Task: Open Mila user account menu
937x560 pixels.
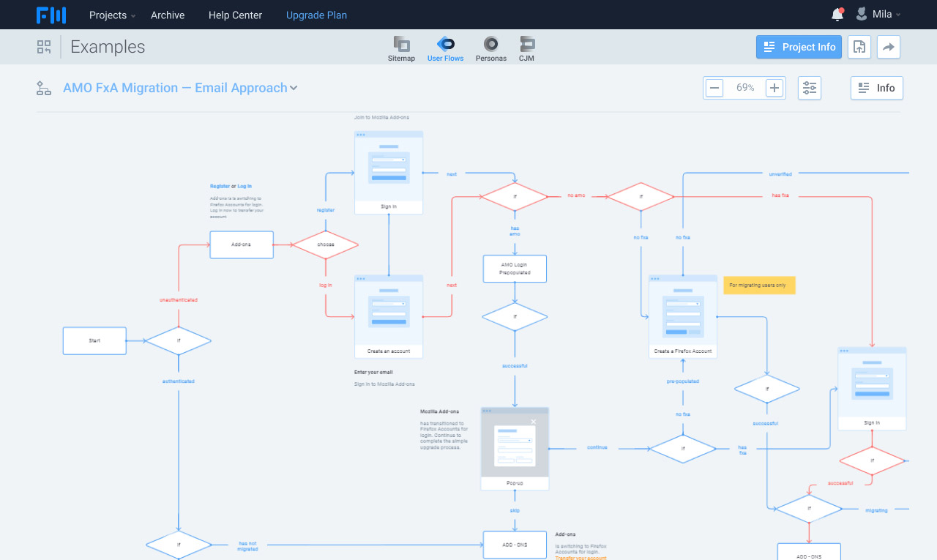Action: tap(878, 15)
